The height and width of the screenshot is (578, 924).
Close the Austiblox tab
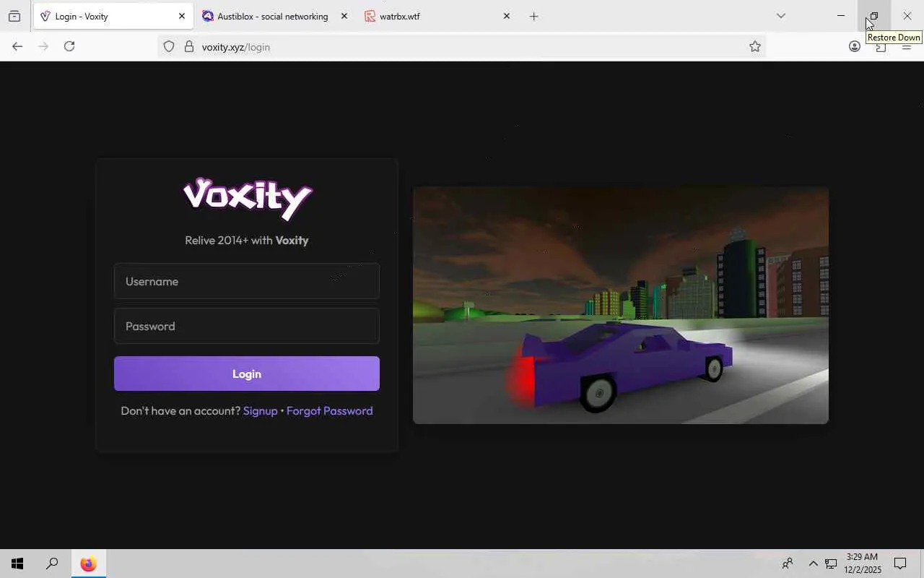(344, 16)
